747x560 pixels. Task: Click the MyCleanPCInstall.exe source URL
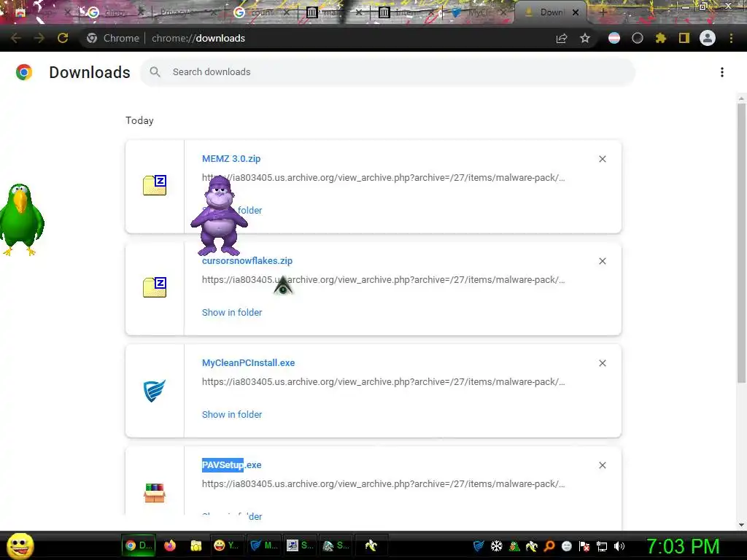pos(384,382)
